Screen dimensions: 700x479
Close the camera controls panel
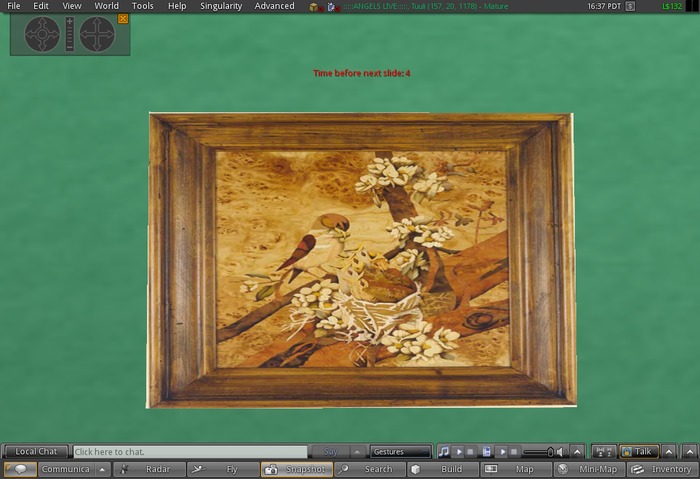[123, 19]
